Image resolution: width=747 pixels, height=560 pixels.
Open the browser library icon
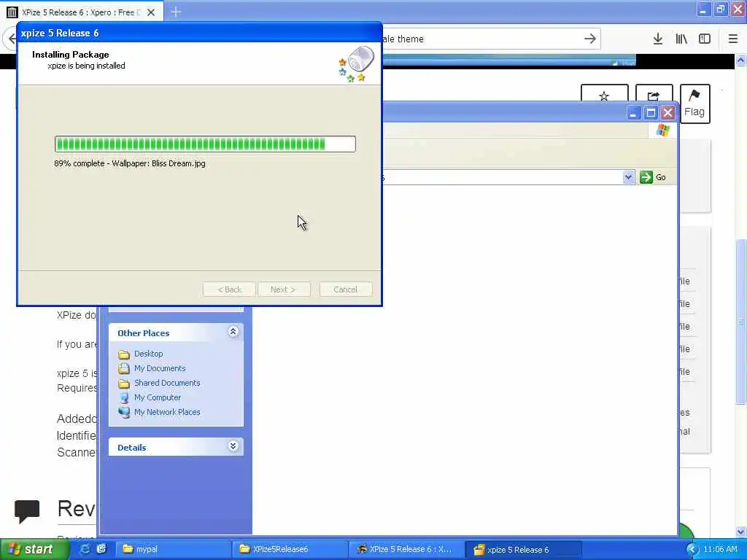click(x=681, y=39)
